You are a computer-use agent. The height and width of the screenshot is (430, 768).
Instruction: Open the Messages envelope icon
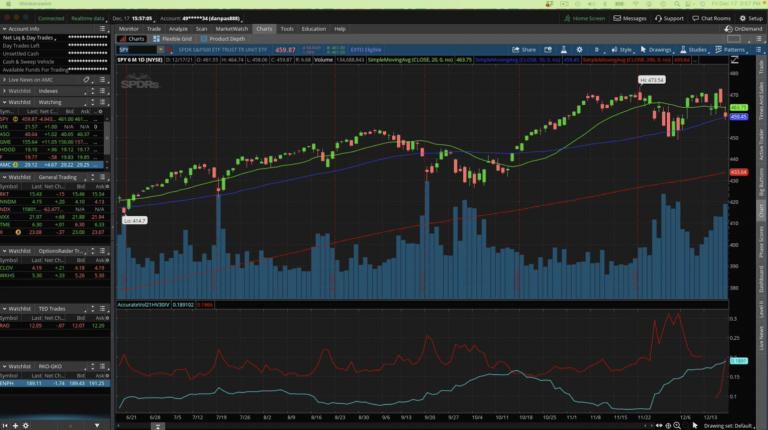click(x=630, y=18)
